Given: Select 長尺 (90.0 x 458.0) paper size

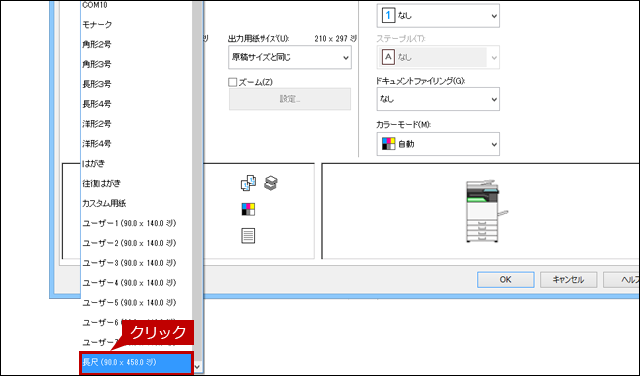Looking at the screenshot, I should (136, 363).
